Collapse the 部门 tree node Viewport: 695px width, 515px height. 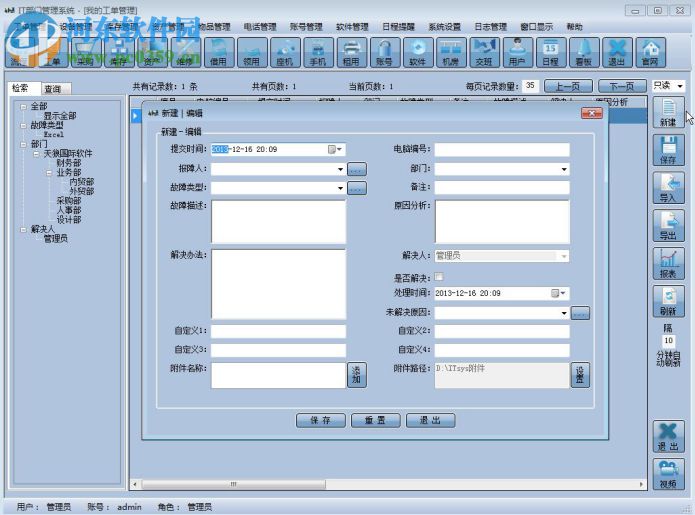(23, 144)
